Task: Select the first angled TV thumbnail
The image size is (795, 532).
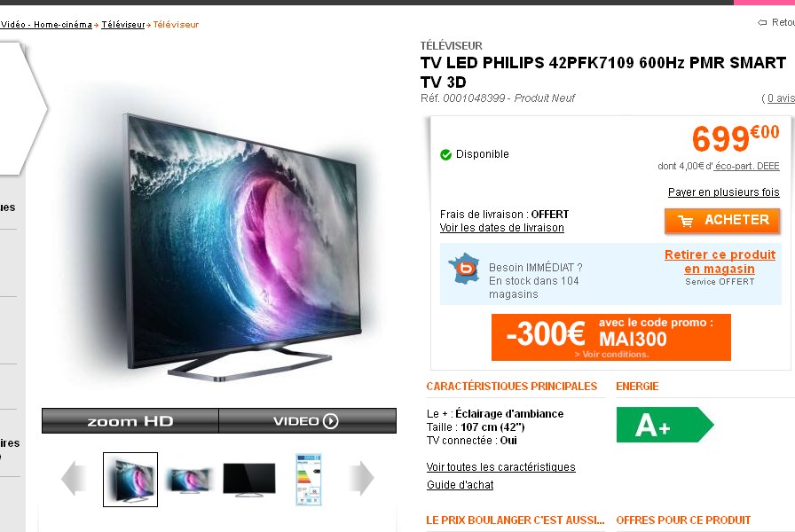Action: pyautogui.click(x=130, y=480)
